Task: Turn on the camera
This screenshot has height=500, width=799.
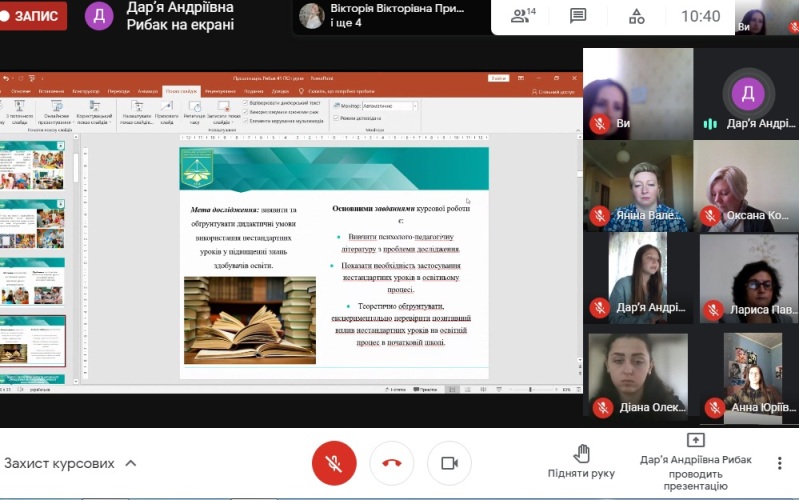Action: click(449, 463)
